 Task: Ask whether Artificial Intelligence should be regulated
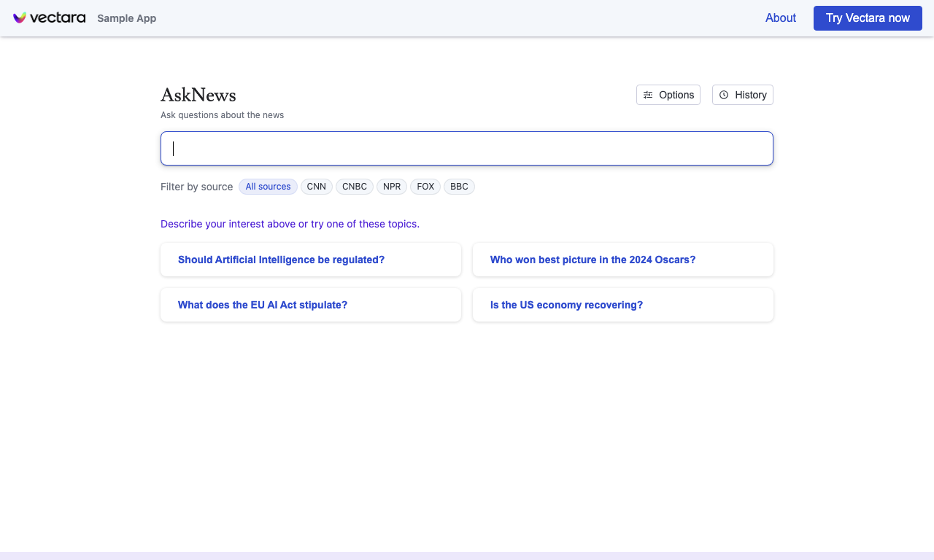pyautogui.click(x=311, y=260)
